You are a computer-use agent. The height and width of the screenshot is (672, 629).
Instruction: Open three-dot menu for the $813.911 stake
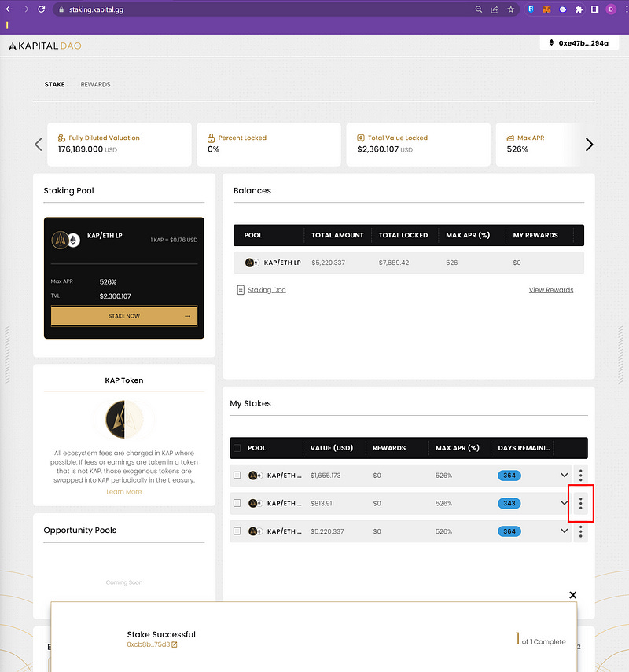(x=580, y=503)
